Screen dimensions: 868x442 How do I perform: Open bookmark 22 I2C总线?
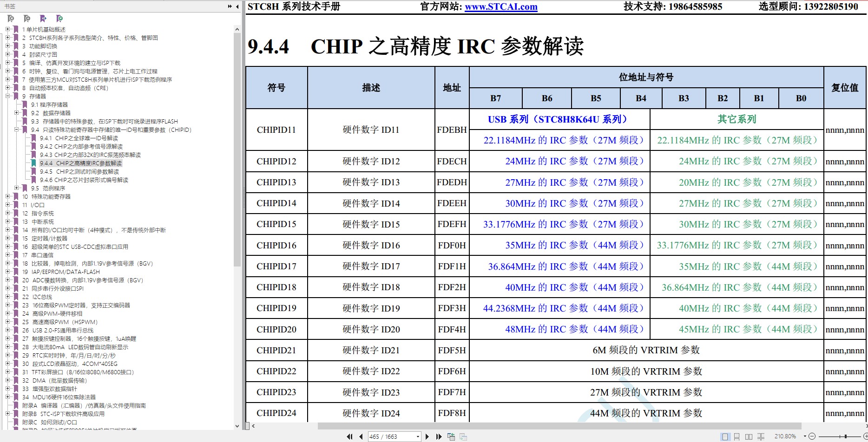coord(37,297)
